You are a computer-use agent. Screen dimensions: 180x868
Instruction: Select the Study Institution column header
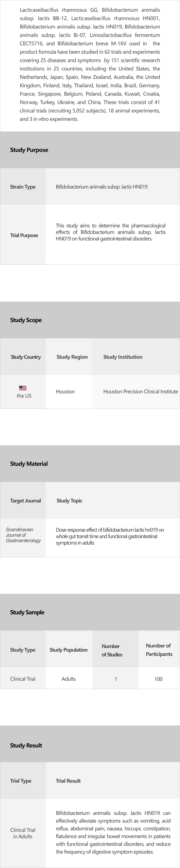coord(122,357)
